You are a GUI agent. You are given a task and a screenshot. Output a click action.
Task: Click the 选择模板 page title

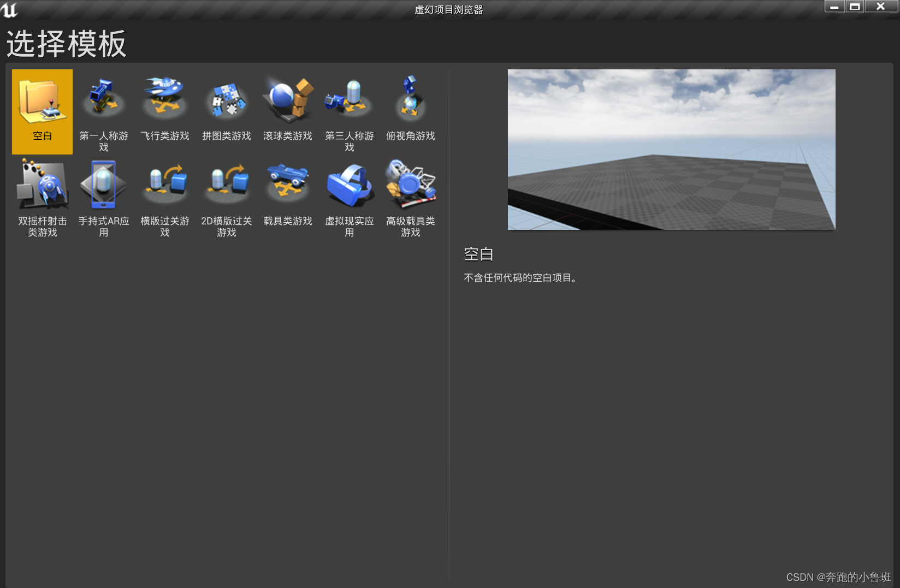tap(66, 44)
